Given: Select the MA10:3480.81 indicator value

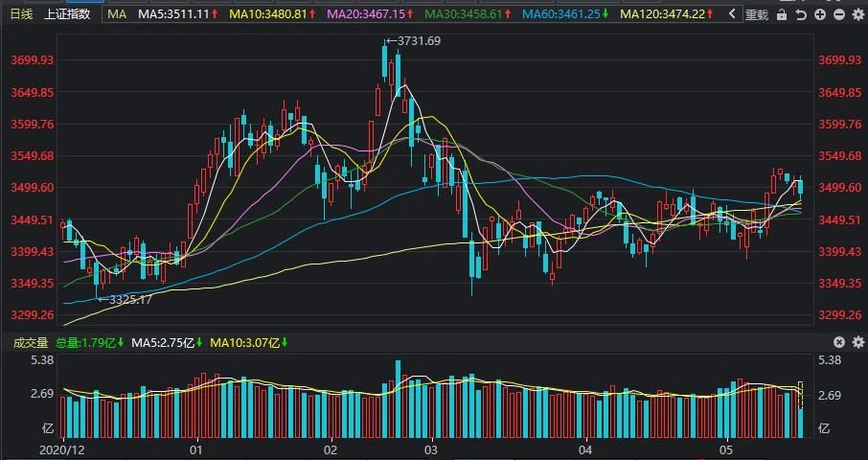Looking at the screenshot, I should [268, 14].
